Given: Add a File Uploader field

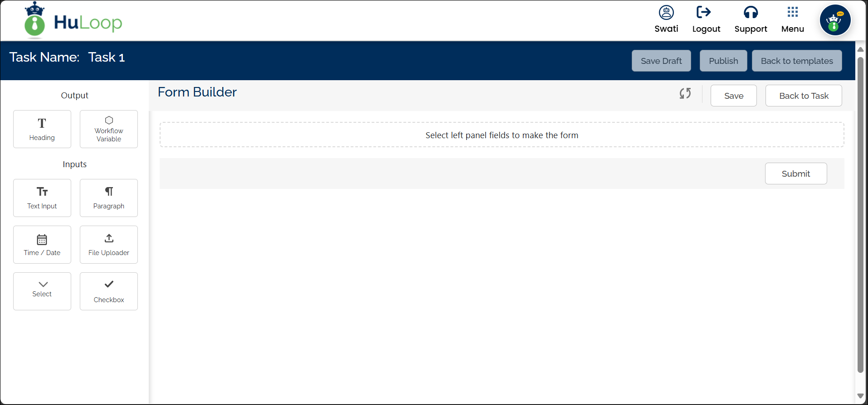Looking at the screenshot, I should tap(109, 245).
